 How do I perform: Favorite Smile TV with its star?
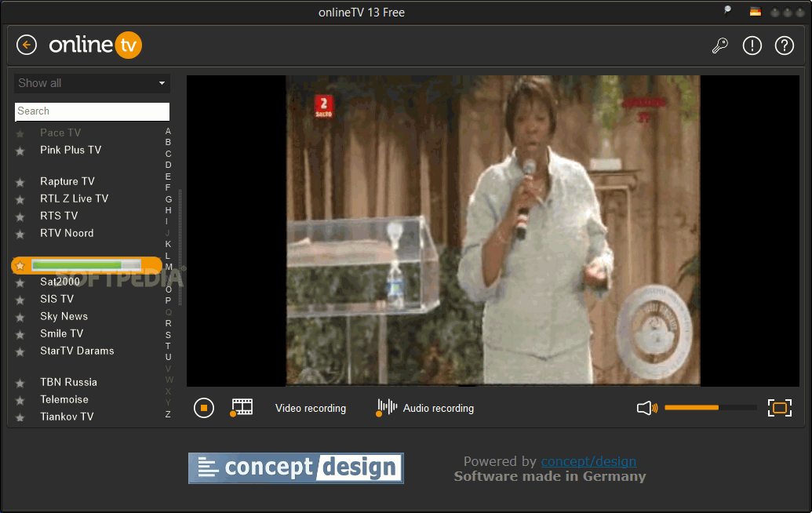click(x=20, y=334)
